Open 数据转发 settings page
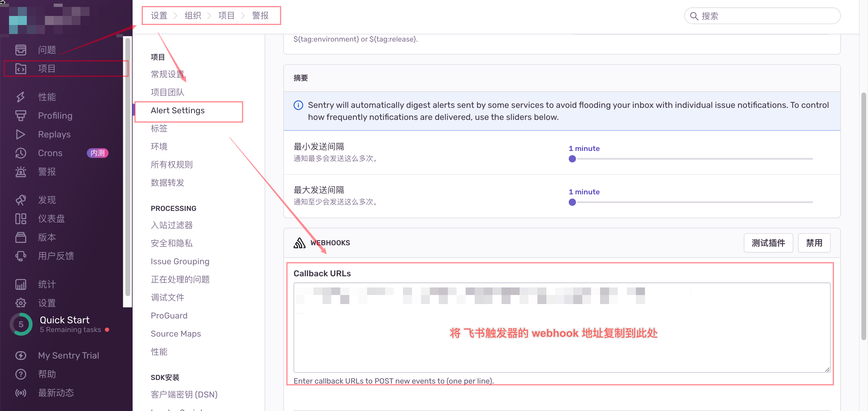868x411 pixels. point(168,183)
